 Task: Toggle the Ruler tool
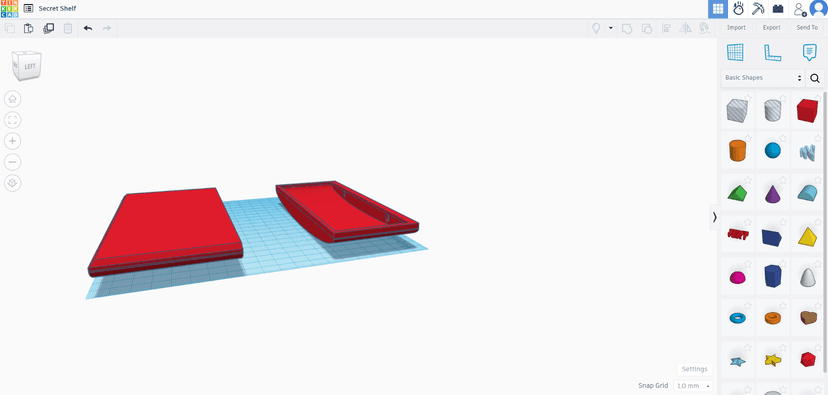pos(772,52)
